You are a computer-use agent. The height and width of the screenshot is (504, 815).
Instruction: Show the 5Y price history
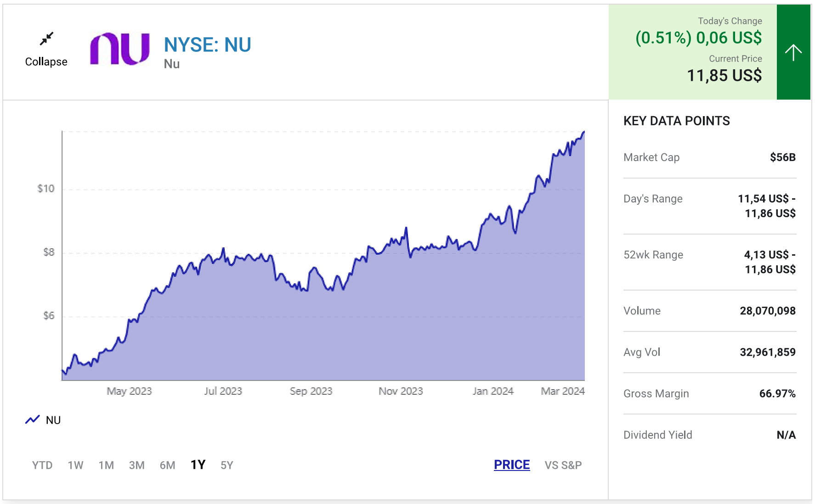pyautogui.click(x=227, y=465)
